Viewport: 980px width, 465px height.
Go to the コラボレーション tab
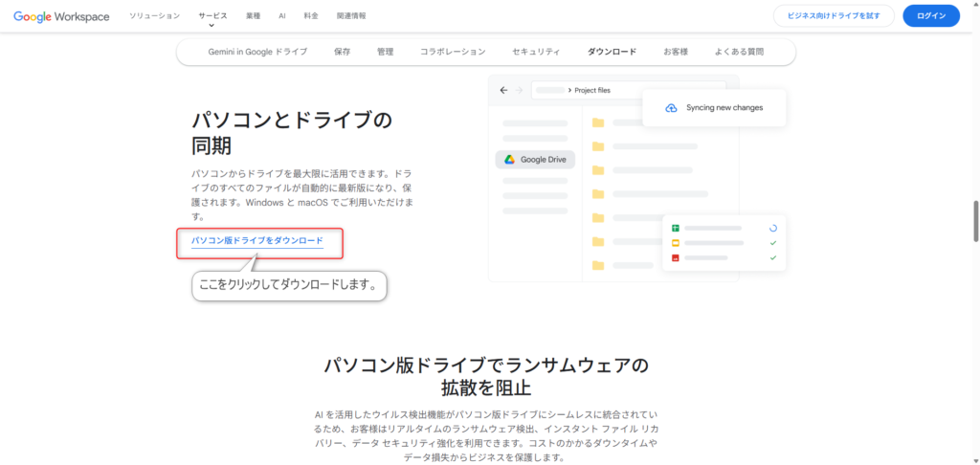coord(453,52)
